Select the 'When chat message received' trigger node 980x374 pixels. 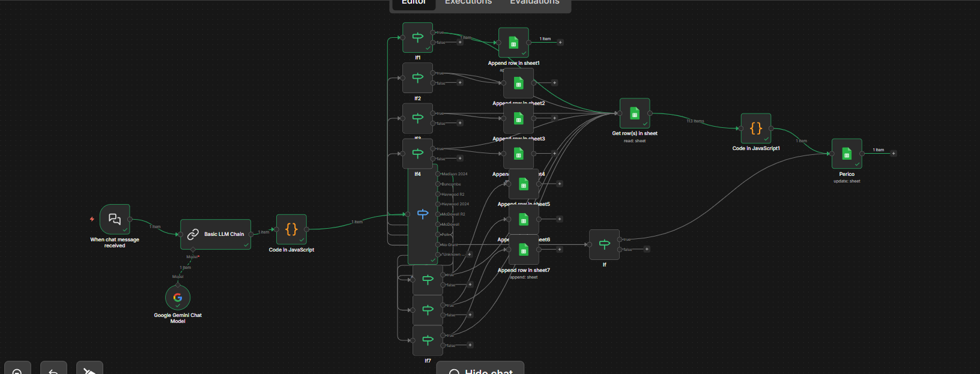coord(115,219)
